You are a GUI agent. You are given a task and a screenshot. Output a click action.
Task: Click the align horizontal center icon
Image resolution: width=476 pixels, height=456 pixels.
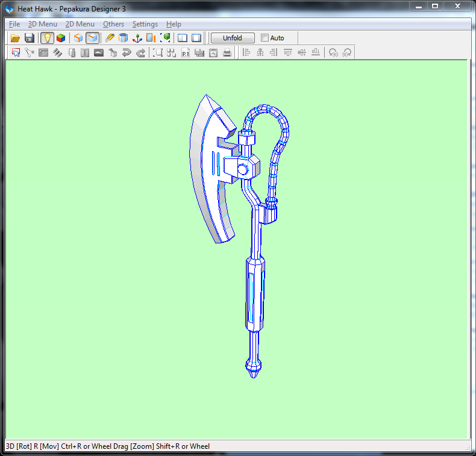[x=260, y=52]
